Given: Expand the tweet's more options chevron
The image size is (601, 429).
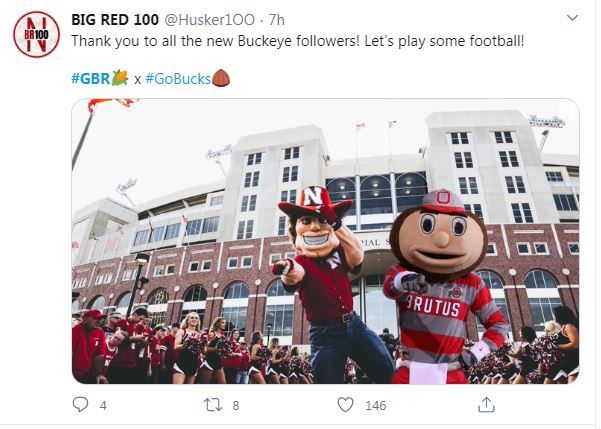Looking at the screenshot, I should click(x=572, y=18).
